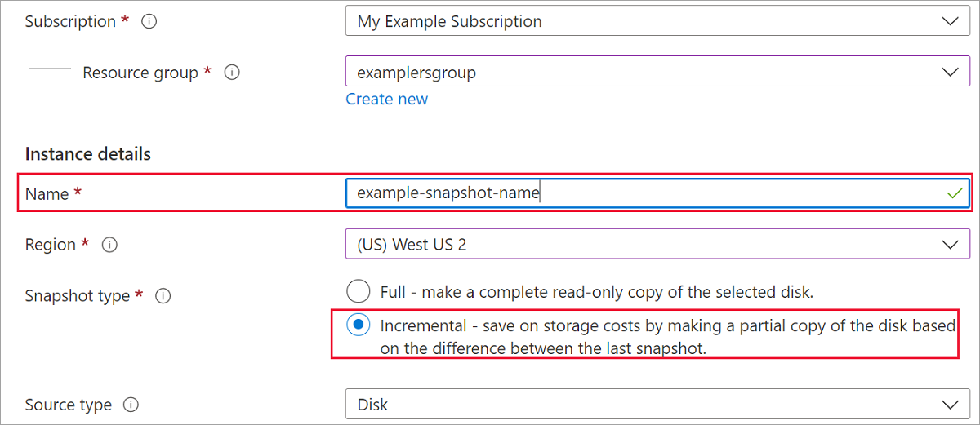
Task: Click the Full snapshot option description text
Action: 596,291
